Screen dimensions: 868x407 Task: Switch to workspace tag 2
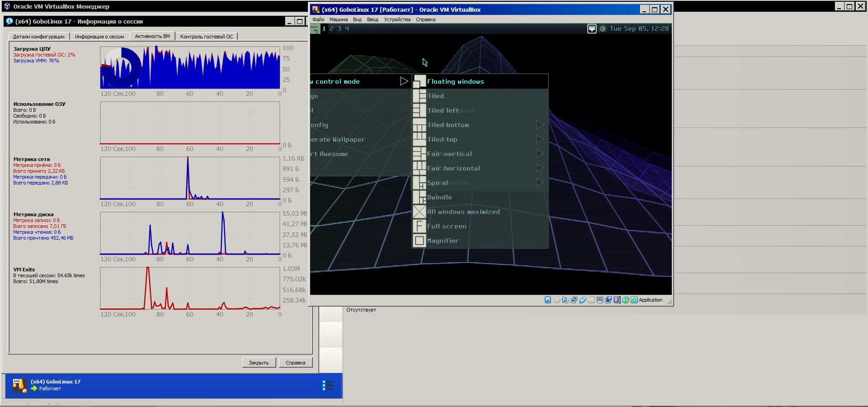pos(331,29)
